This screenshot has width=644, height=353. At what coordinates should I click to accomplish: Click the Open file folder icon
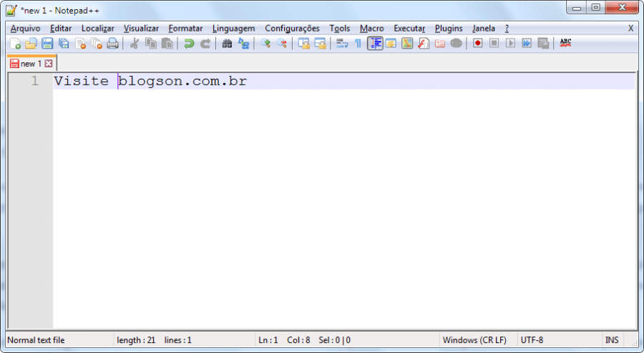[31, 43]
